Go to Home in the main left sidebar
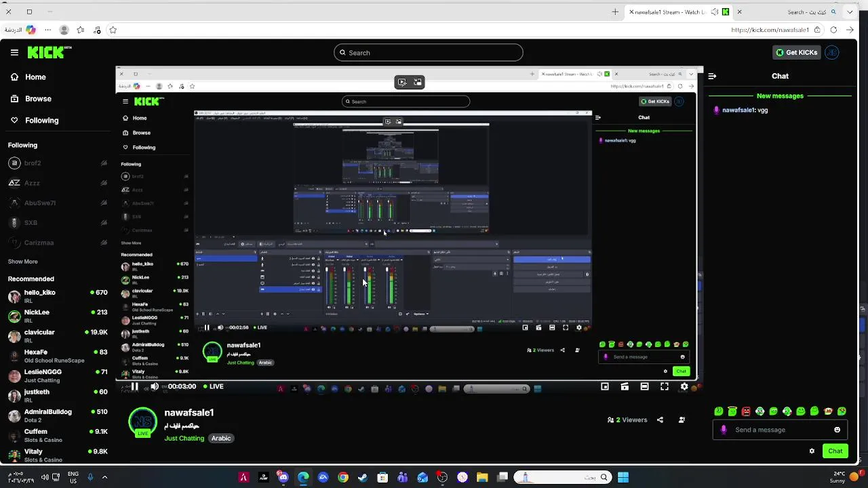The width and height of the screenshot is (868, 488). [x=28, y=77]
